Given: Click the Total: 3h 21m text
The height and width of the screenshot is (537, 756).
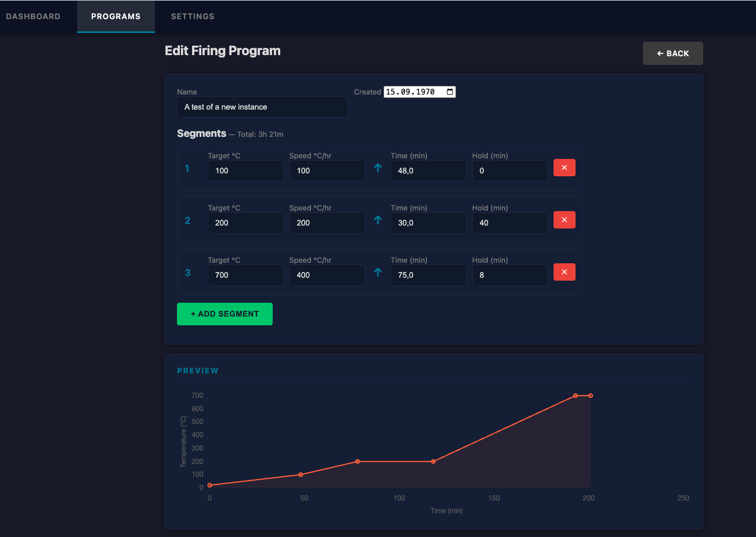Looking at the screenshot, I should coord(260,134).
